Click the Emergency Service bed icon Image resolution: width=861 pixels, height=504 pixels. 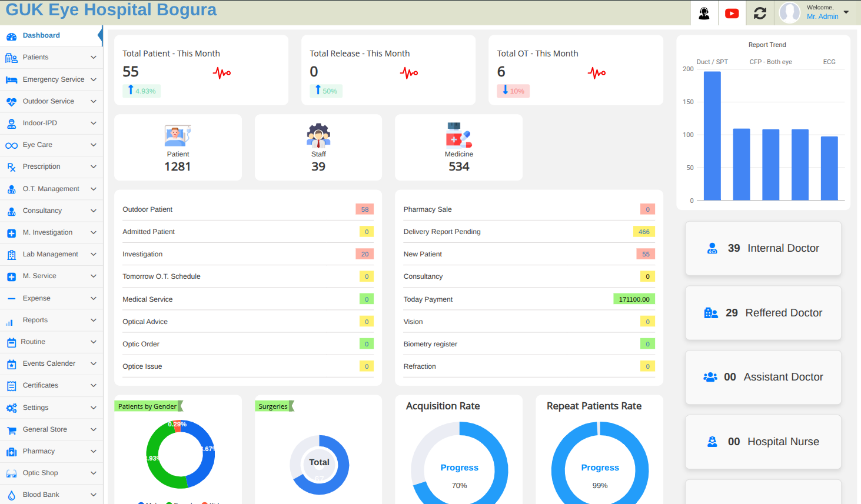pyautogui.click(x=11, y=79)
